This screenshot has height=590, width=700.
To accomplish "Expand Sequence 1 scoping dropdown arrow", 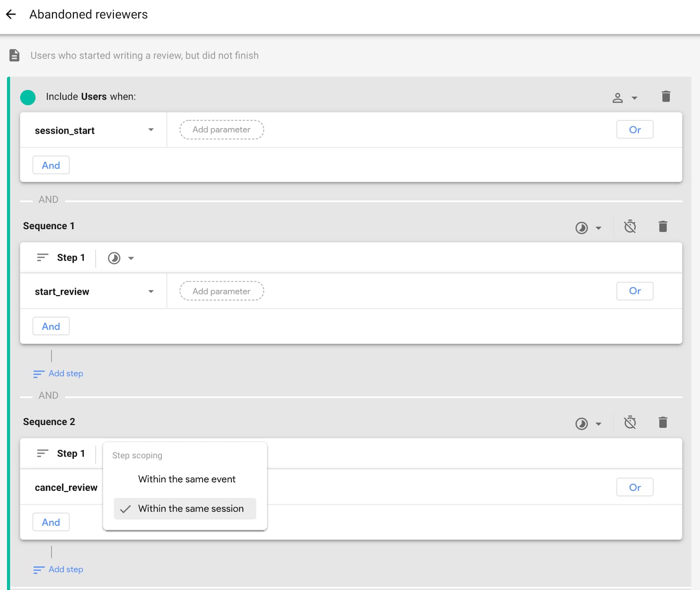I will pyautogui.click(x=598, y=228).
